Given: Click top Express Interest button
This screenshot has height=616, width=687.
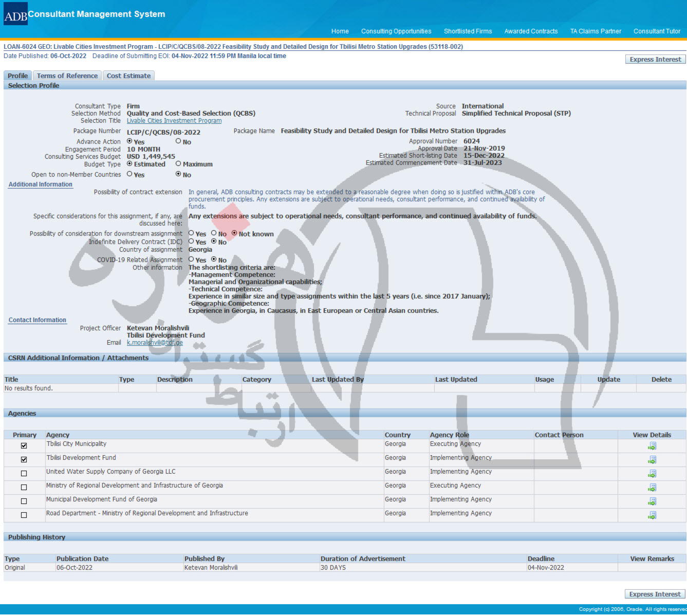Looking at the screenshot, I should [655, 60].
